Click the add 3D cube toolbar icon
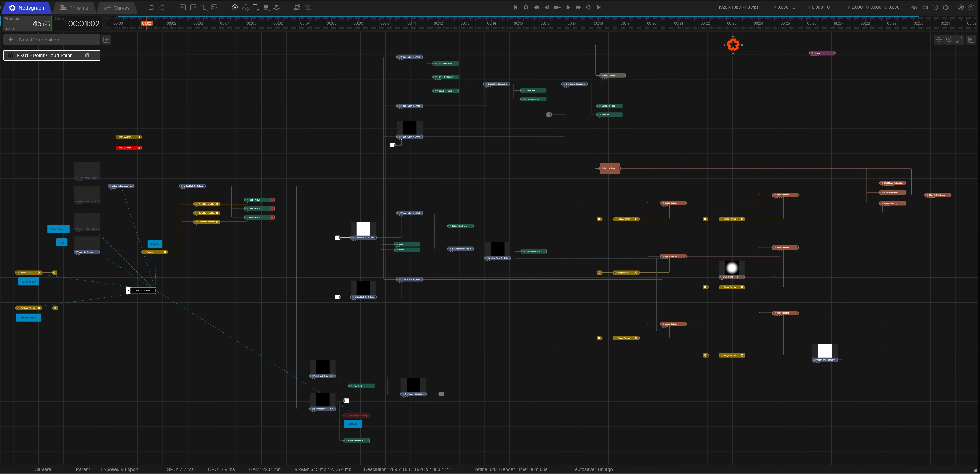The height and width of the screenshot is (474, 980). tap(308, 7)
